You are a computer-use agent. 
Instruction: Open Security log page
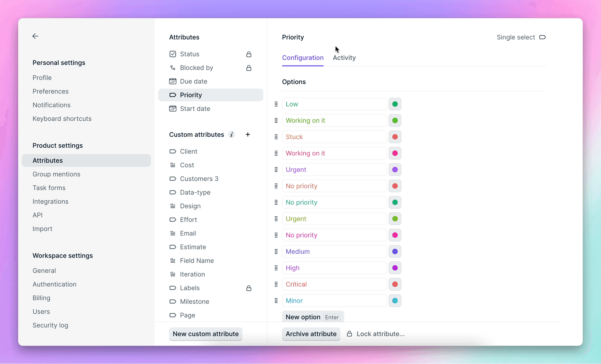[50, 325]
